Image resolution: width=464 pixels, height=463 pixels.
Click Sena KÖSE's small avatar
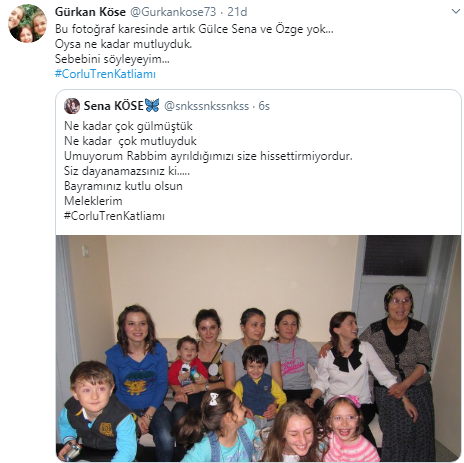click(72, 106)
